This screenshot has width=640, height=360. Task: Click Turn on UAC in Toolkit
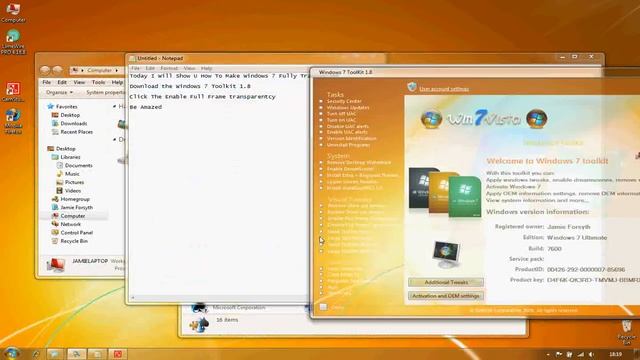(x=341, y=120)
